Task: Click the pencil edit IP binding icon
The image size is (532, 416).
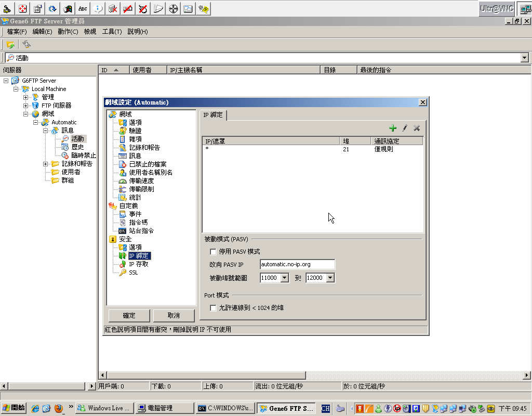Action: click(x=405, y=128)
